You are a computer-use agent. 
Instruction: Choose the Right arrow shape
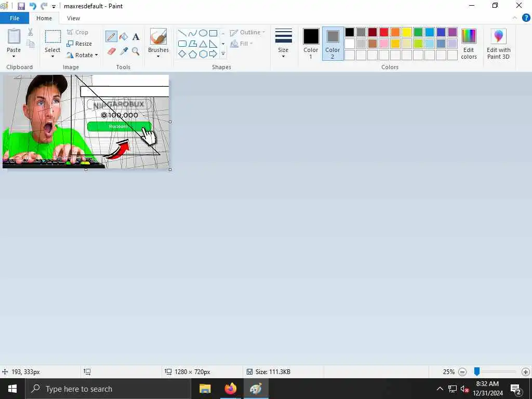pos(213,54)
